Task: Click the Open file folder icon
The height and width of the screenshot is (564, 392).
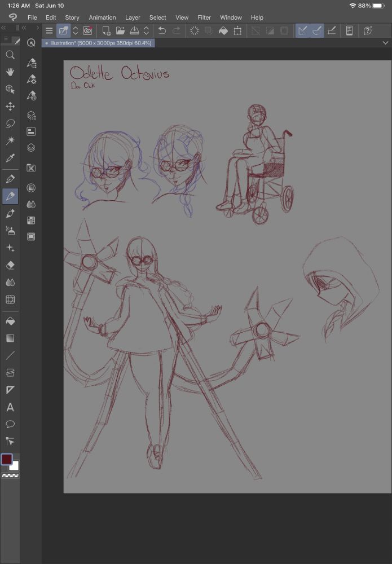Action: pyautogui.click(x=121, y=30)
